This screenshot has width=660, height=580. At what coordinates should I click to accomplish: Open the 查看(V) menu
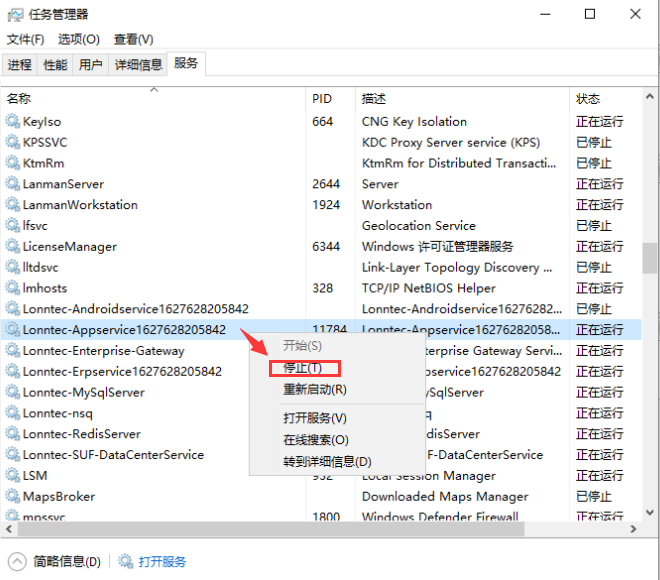point(133,39)
